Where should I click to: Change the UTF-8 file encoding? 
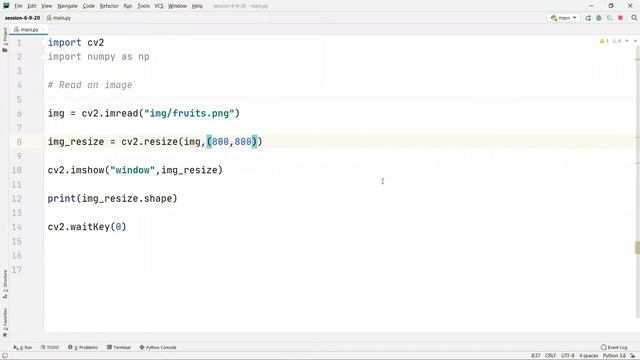(568, 356)
